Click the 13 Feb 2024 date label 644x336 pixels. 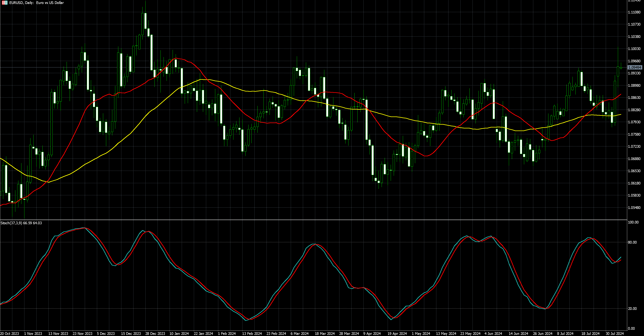point(252,334)
